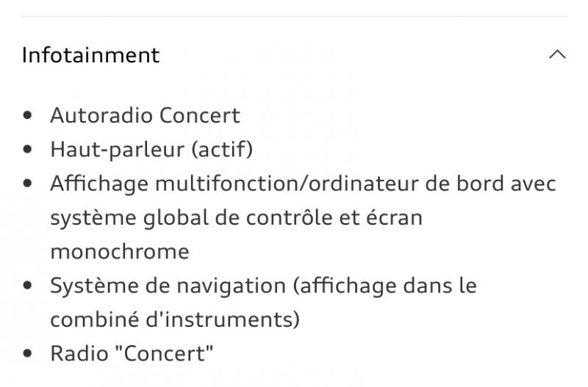Click the système global de contrôle line
The width and height of the screenshot is (588, 387).
[236, 217]
